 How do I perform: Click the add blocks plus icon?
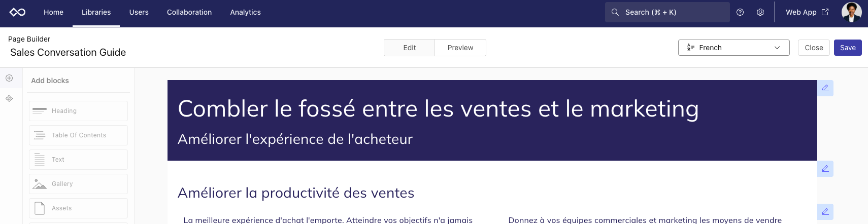tap(9, 78)
